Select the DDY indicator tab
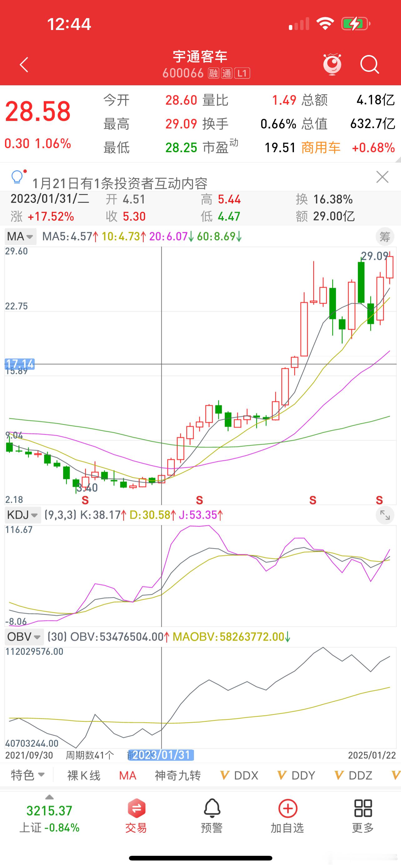 tap(296, 775)
